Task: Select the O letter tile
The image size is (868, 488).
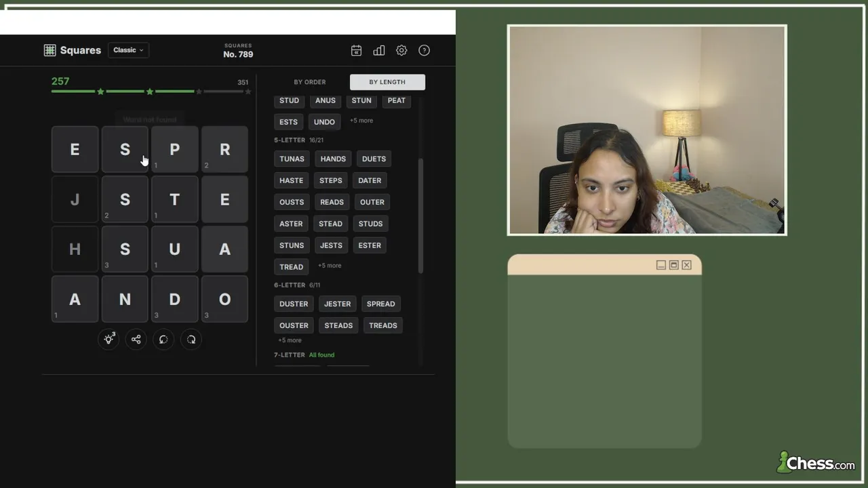Action: point(224,299)
